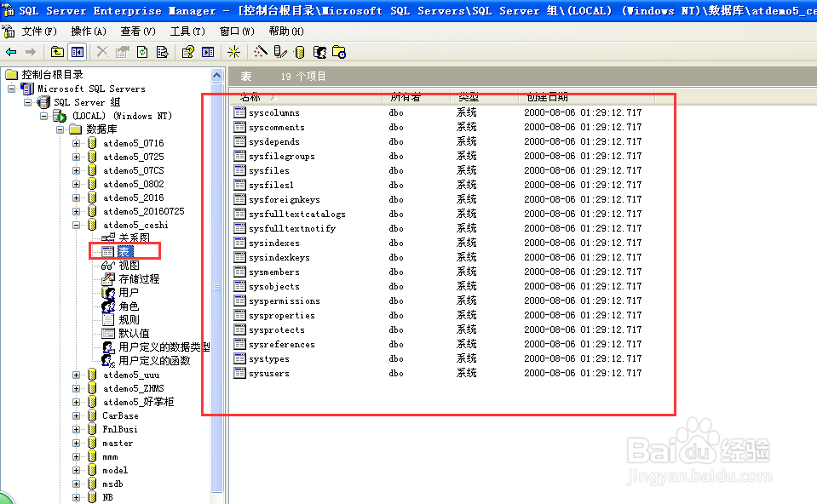Select the atdemo5_好掌柜 database
The height and width of the screenshot is (504, 817).
point(138,402)
